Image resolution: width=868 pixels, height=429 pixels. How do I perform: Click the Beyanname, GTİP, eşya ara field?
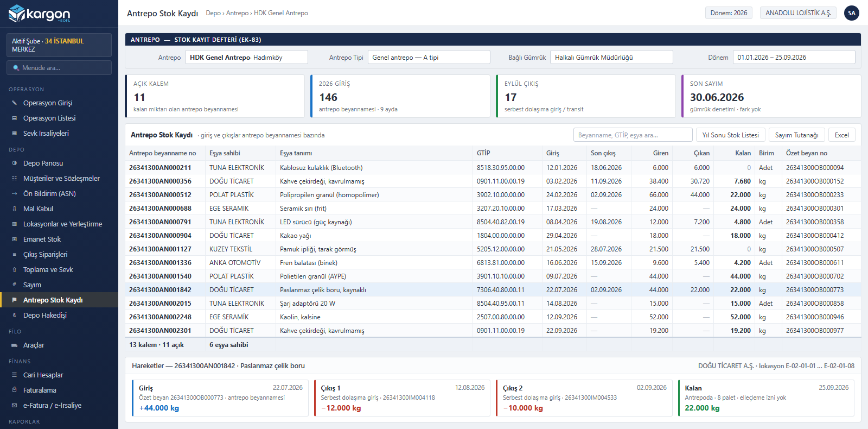633,135
